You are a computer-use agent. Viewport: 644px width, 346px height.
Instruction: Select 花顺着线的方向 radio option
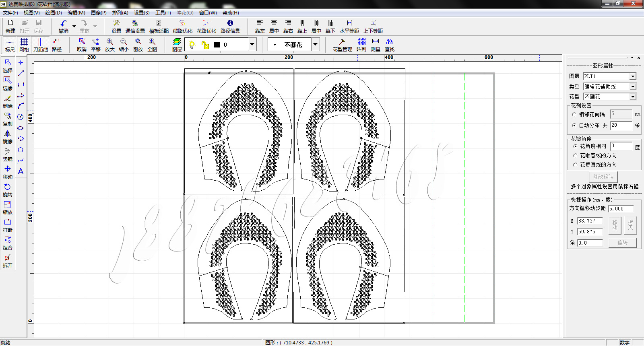575,155
